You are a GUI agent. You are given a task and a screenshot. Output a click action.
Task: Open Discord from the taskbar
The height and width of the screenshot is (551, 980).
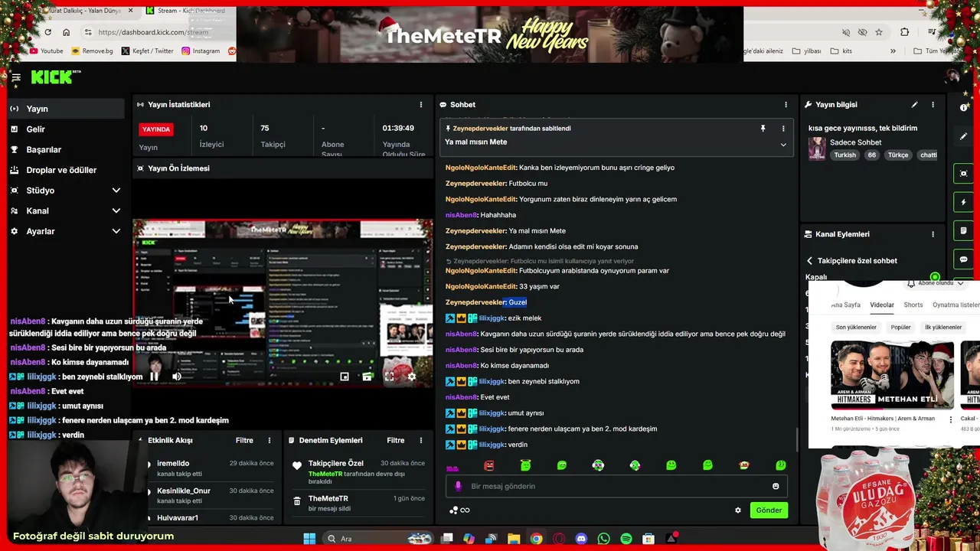pos(581,539)
